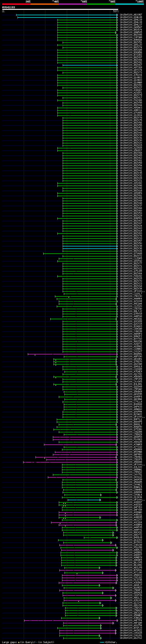Select the UniRef100_C4JGK5 label
Screen dimensions: 146x644
click(131, 382)
